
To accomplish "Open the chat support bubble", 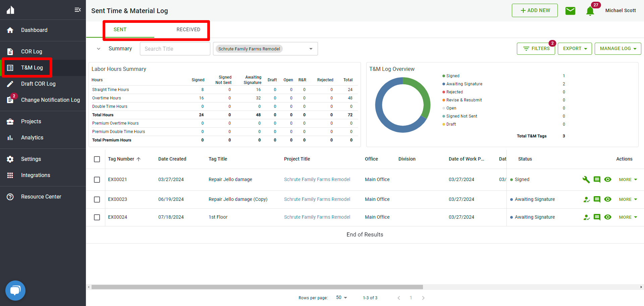I will [x=15, y=290].
